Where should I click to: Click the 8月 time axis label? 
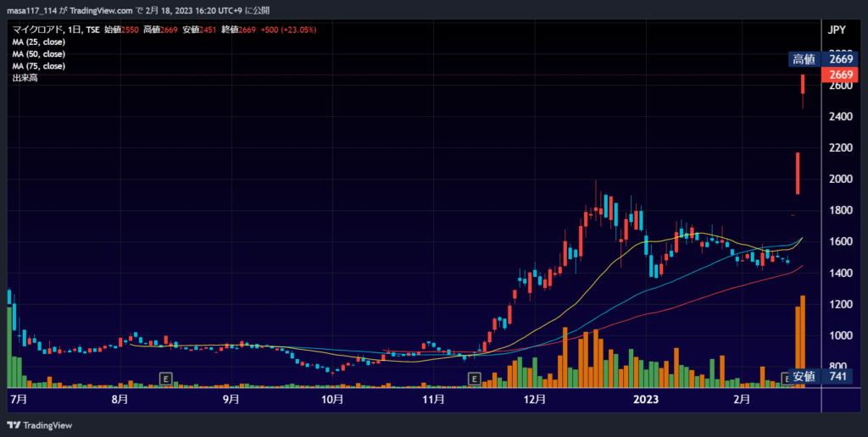coord(120,399)
